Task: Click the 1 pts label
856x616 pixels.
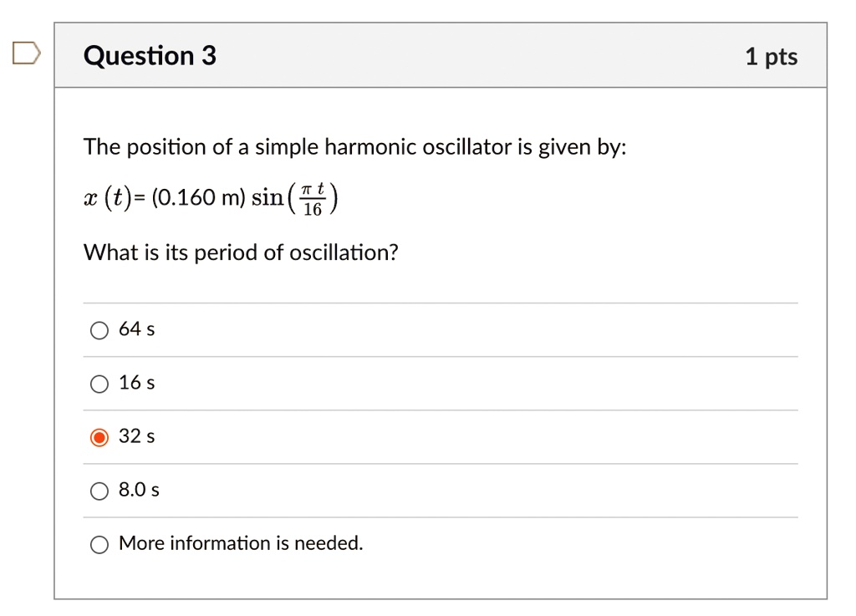Action: (x=771, y=56)
